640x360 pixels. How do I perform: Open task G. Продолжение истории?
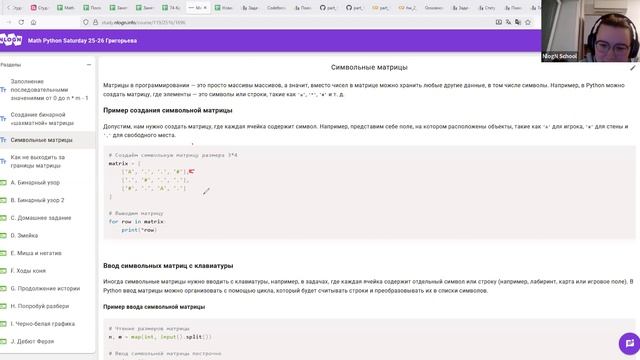point(45,288)
